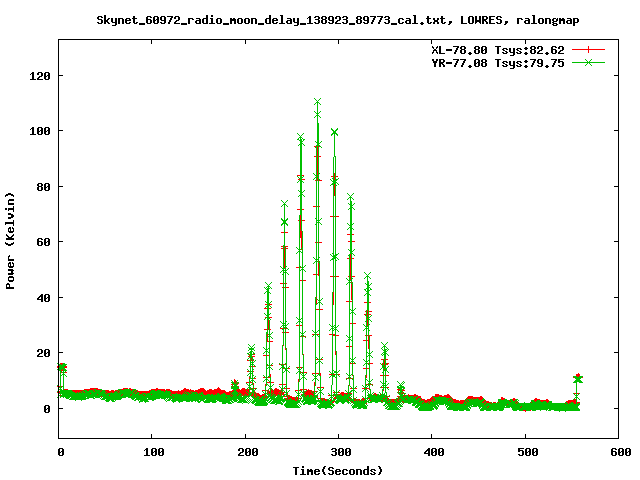Click the y-axis tick label 0
Image resolution: width=640 pixels, height=480 pixels.
tap(47, 409)
